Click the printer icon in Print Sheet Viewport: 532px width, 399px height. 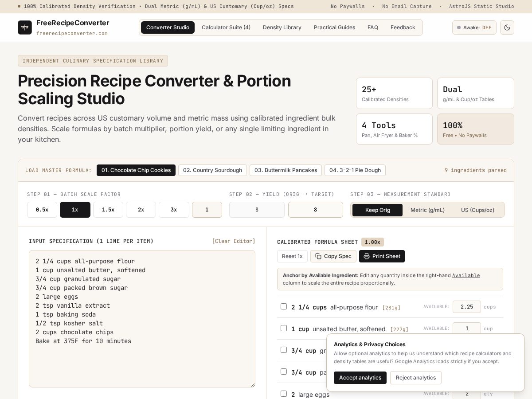(367, 256)
